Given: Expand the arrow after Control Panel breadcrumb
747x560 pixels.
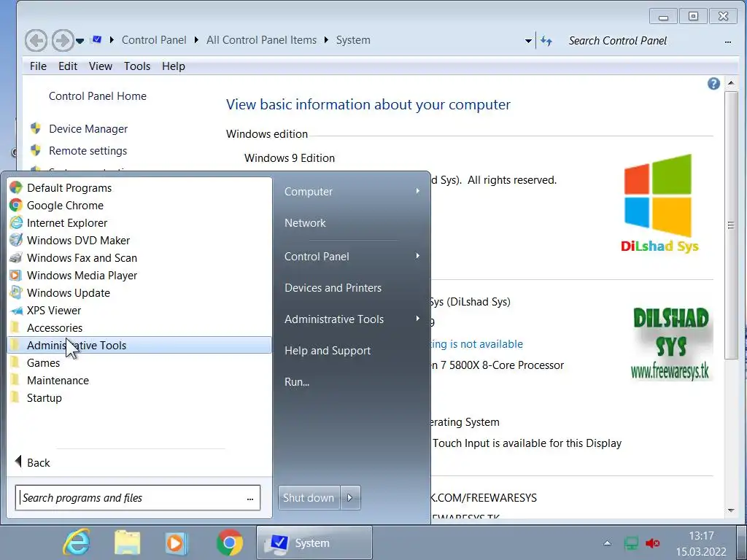Looking at the screenshot, I should click(196, 40).
